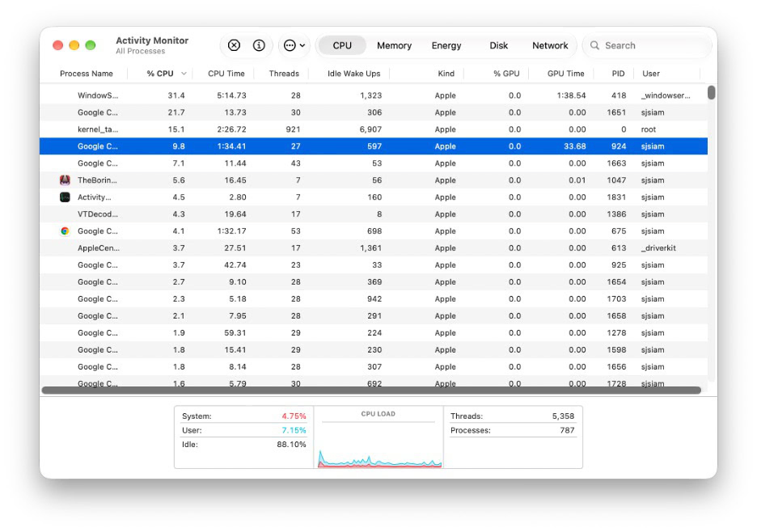Switch to the Memory tab
The image size is (757, 532).
click(x=394, y=45)
